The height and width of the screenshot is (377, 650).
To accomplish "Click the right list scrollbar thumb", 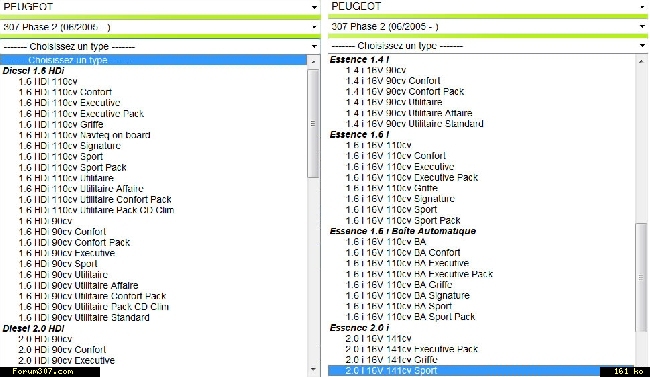I will (x=641, y=277).
